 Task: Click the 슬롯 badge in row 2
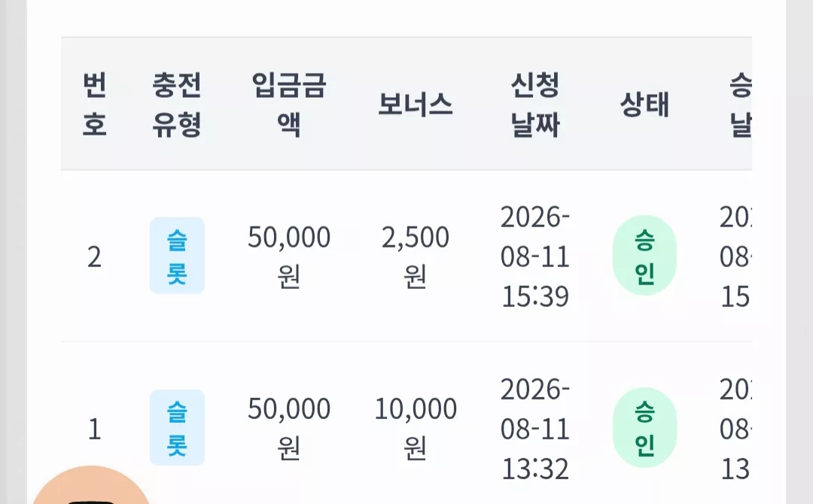coord(177,255)
